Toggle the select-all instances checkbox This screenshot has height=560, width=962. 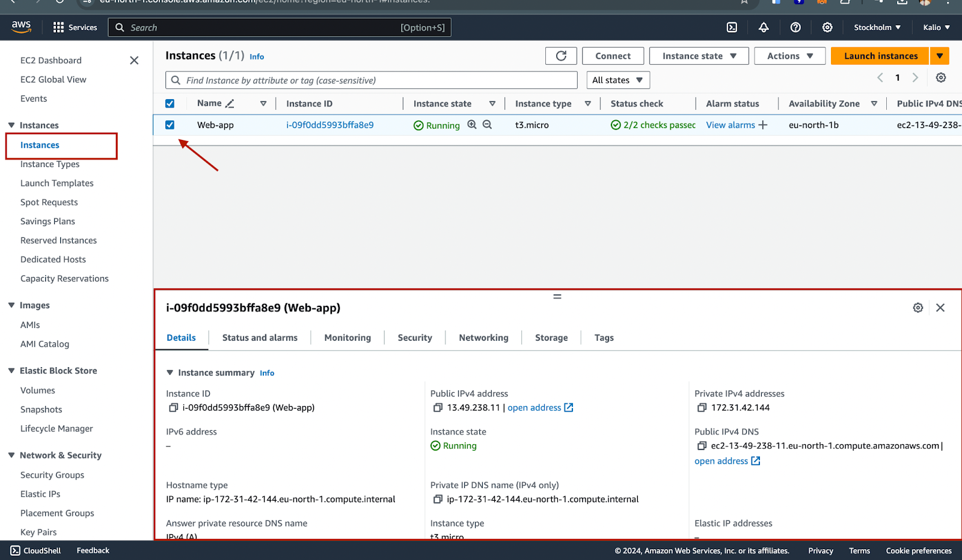170,103
